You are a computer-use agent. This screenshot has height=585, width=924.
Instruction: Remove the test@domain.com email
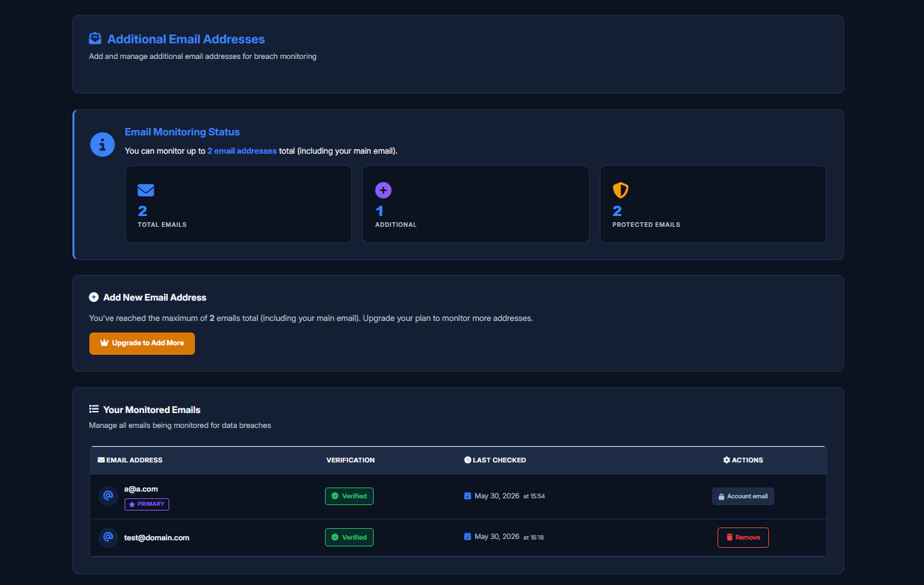(743, 538)
